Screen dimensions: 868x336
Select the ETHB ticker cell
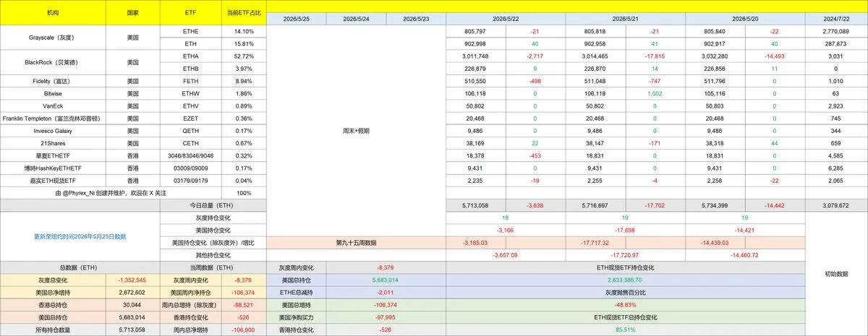[191, 69]
